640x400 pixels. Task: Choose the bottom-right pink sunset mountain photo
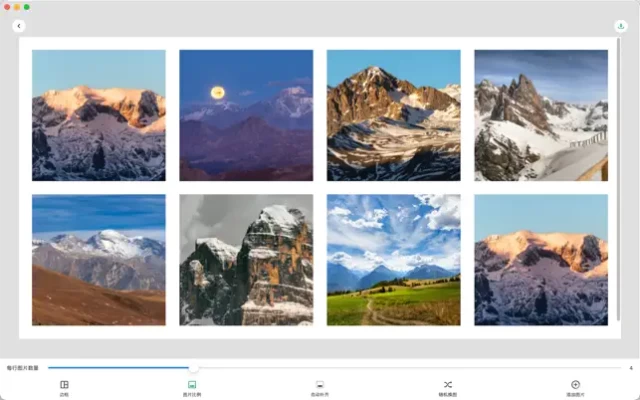541,260
